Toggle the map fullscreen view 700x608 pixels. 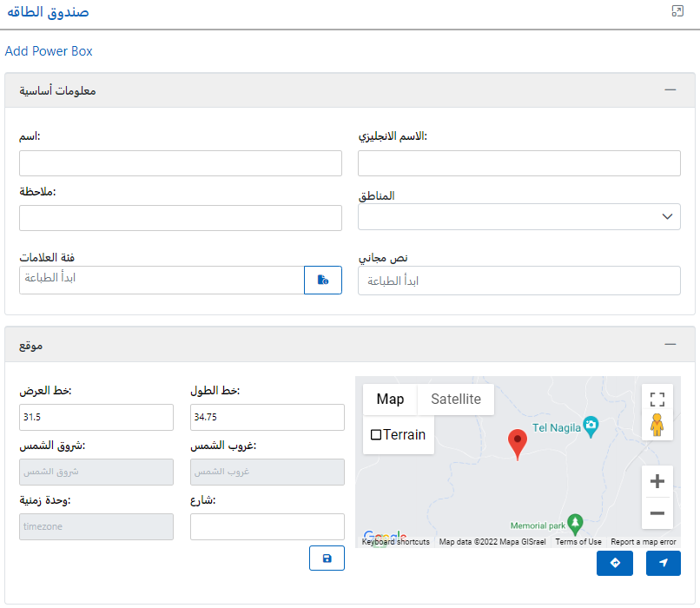tap(657, 400)
